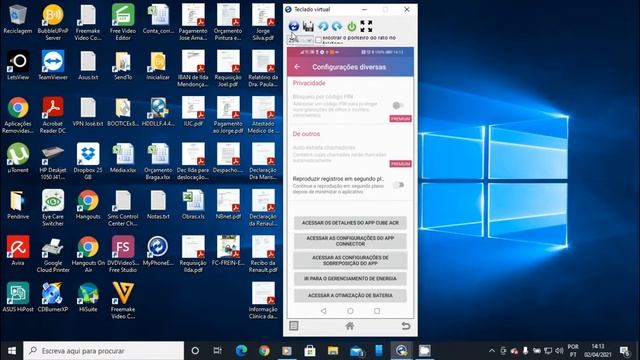This screenshot has width=640, height=360.
Task: Select the Eye Care Switcher desktop icon
Action: (x=53, y=208)
